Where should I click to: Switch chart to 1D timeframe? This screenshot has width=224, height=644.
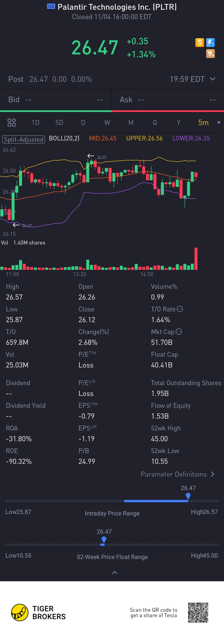click(x=35, y=123)
